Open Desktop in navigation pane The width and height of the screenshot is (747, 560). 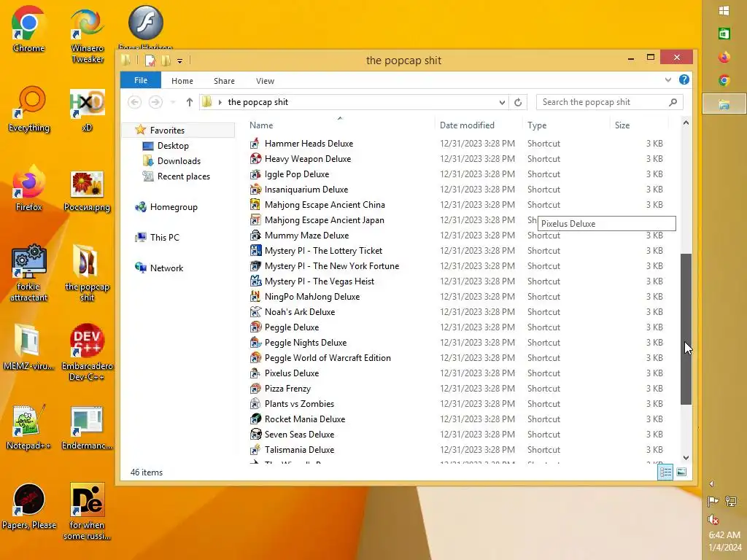click(173, 146)
